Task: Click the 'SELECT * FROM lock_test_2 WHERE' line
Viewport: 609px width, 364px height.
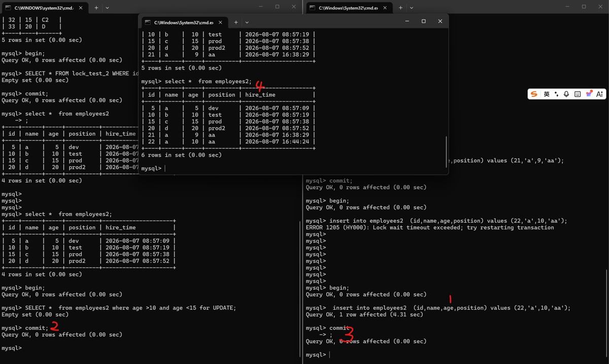Action: [70, 74]
